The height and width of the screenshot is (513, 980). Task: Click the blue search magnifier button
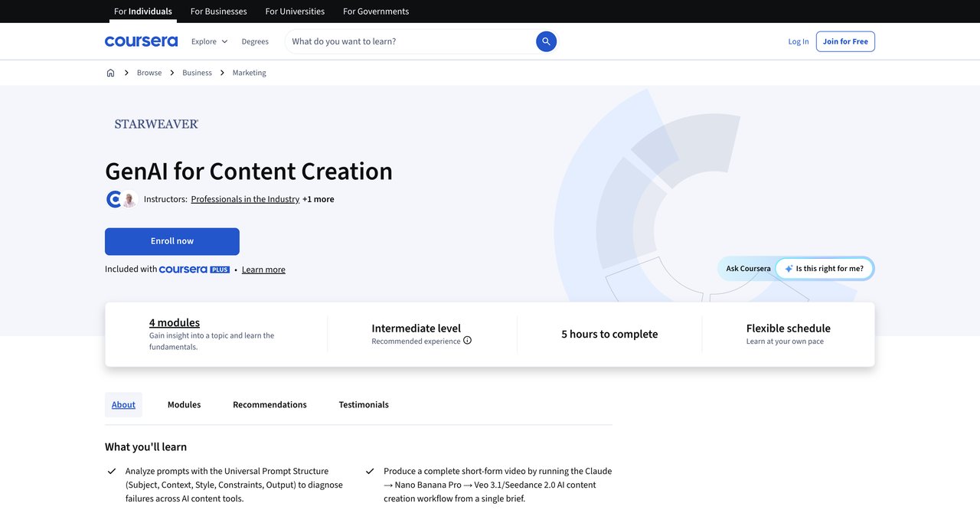pyautogui.click(x=546, y=41)
